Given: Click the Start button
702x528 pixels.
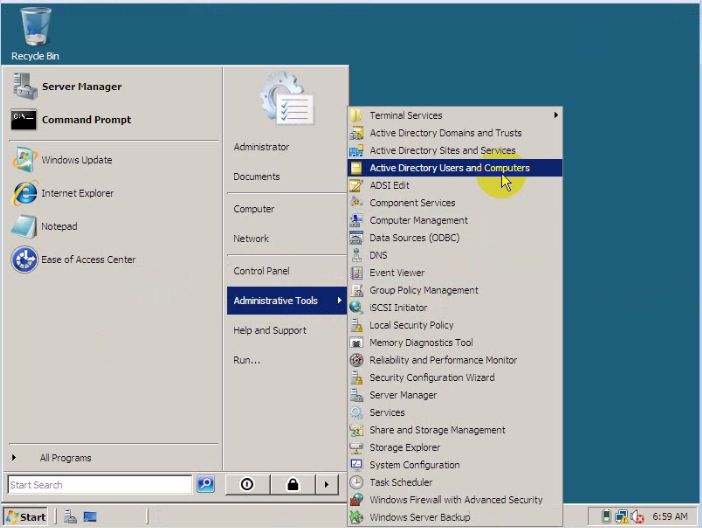Looking at the screenshot, I should click(x=26, y=517).
